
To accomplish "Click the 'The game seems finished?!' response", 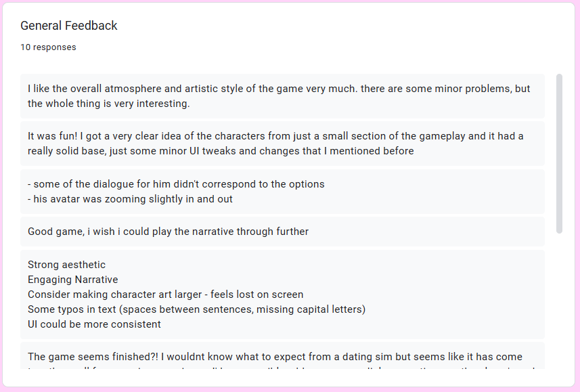I will click(282, 355).
